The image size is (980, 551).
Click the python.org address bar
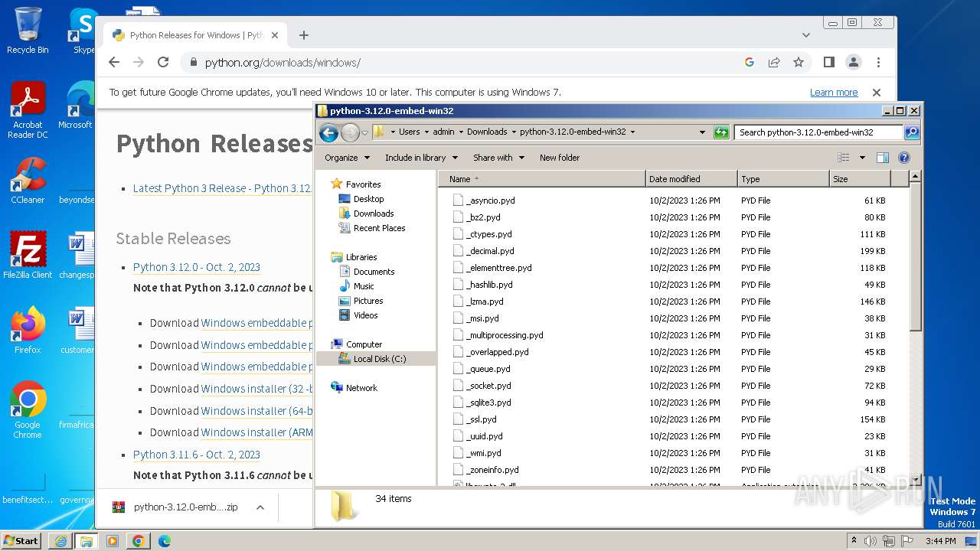click(x=459, y=63)
